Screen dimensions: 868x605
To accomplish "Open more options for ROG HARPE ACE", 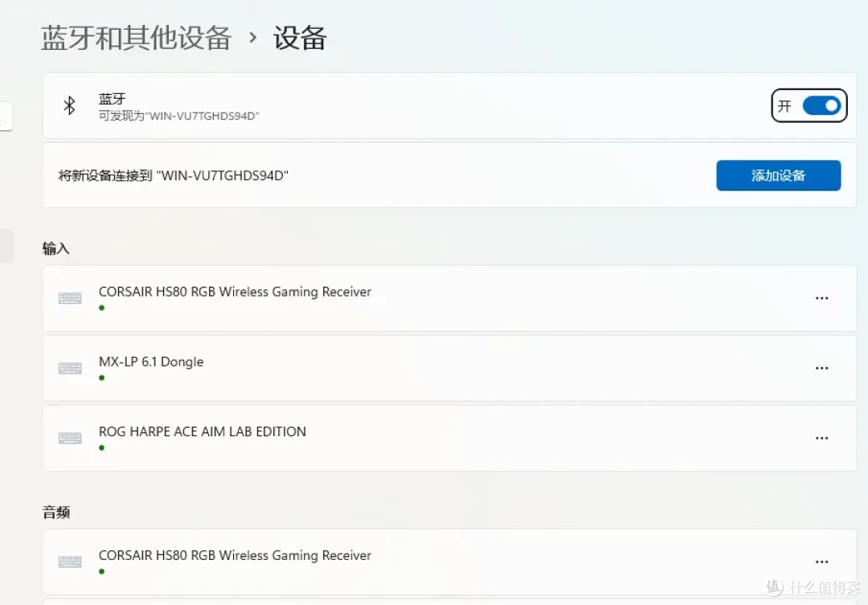I will click(821, 438).
